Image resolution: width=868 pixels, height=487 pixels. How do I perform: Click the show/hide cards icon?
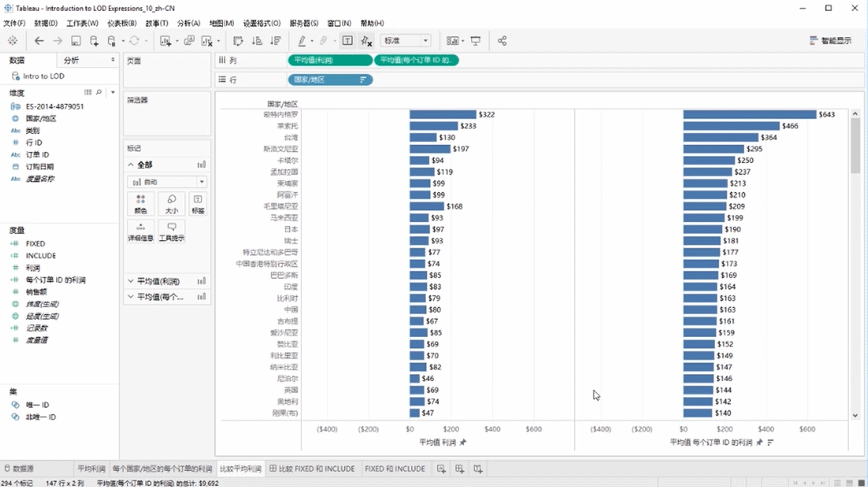click(453, 41)
